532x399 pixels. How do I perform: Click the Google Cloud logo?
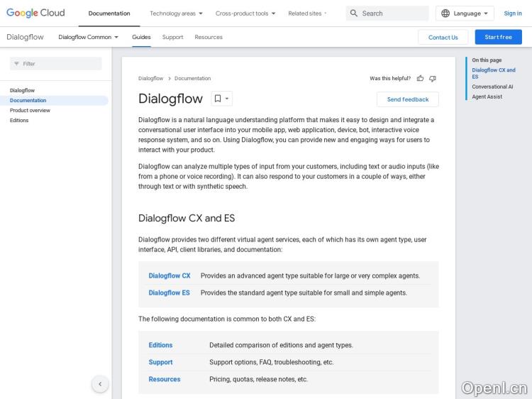coord(35,13)
